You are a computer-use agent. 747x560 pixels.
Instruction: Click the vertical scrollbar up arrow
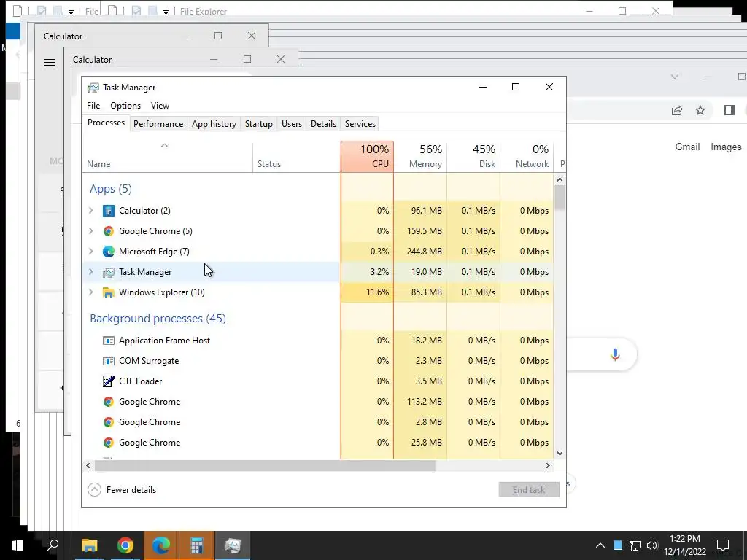coord(560,179)
